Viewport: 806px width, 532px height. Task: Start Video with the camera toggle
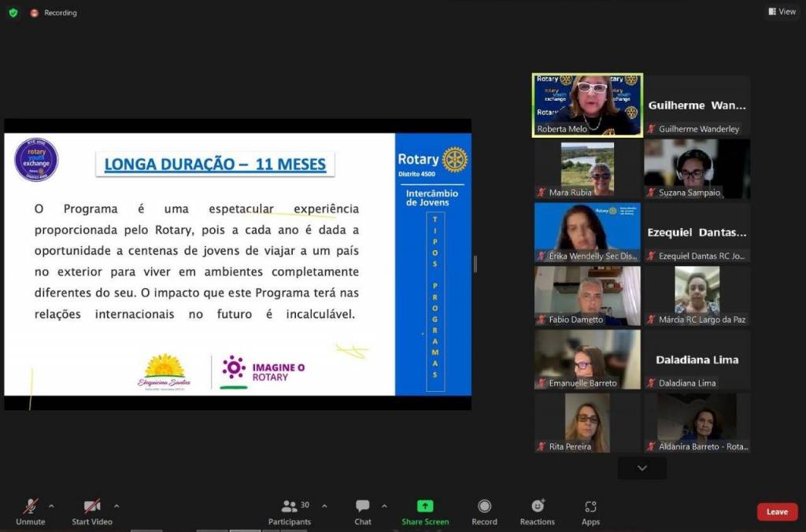92,506
